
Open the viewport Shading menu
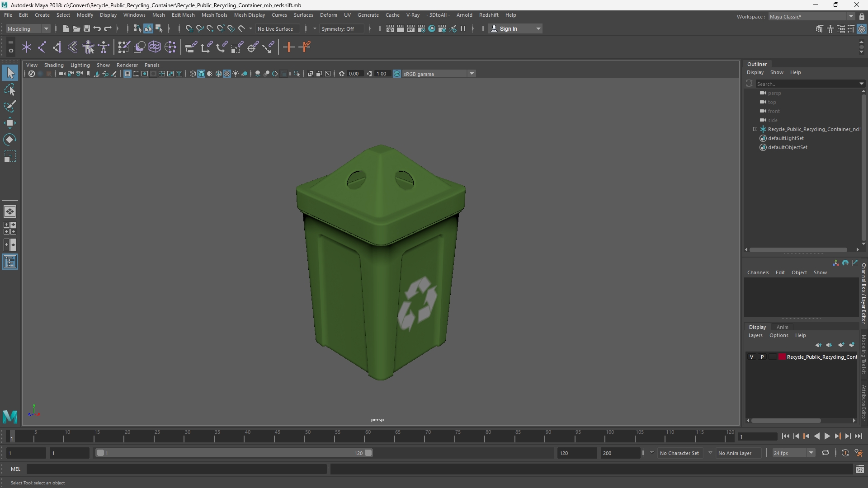click(x=54, y=65)
